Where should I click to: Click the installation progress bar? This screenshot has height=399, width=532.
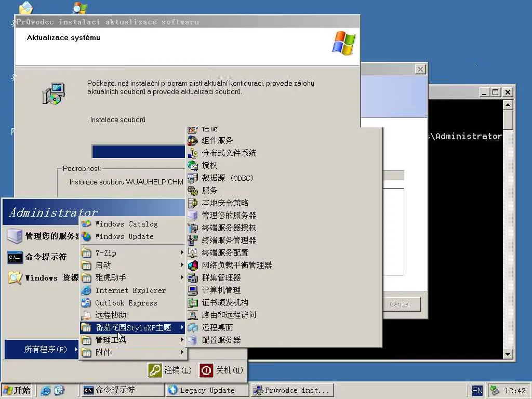click(138, 152)
